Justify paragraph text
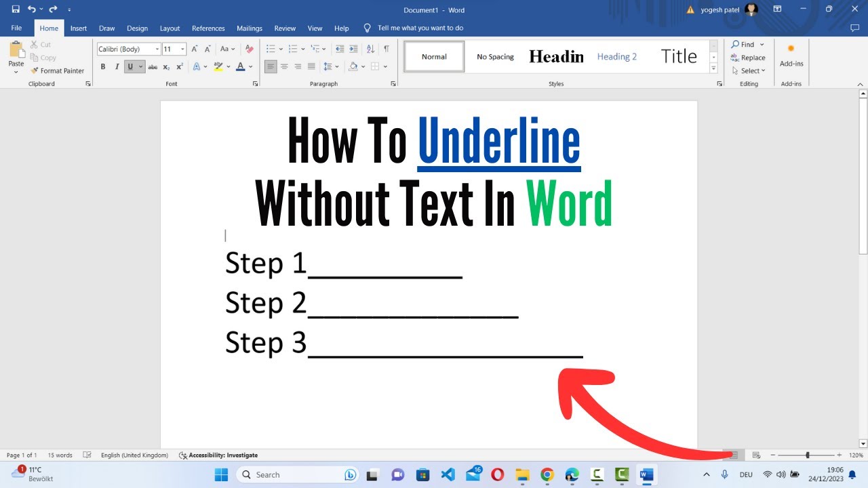Screen dimensions: 868x488 pos(311,66)
